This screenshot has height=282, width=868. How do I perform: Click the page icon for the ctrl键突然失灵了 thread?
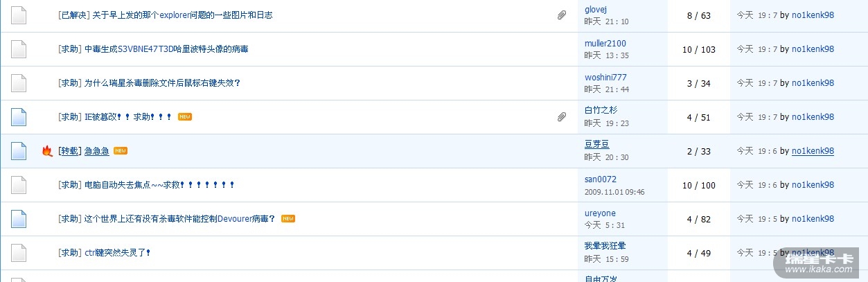tap(19, 253)
